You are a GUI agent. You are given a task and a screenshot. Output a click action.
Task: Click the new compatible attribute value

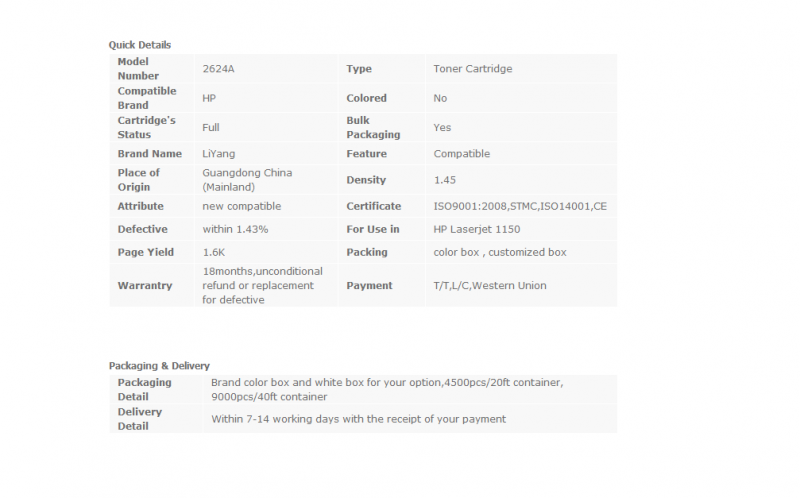point(241,206)
